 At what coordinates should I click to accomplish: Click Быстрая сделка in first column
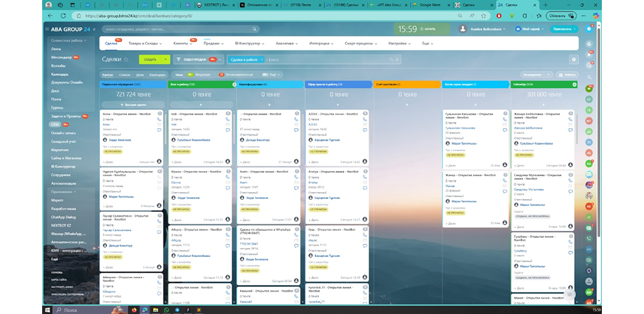tap(132, 105)
